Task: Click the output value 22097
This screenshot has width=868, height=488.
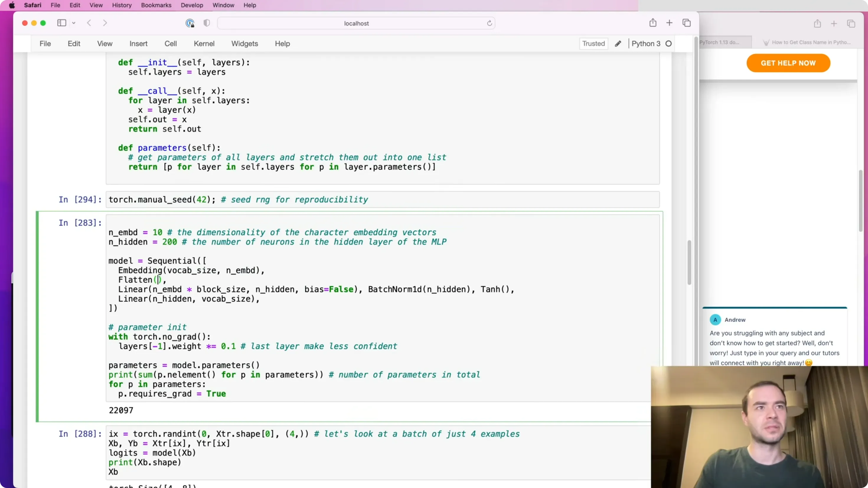Action: point(121,410)
